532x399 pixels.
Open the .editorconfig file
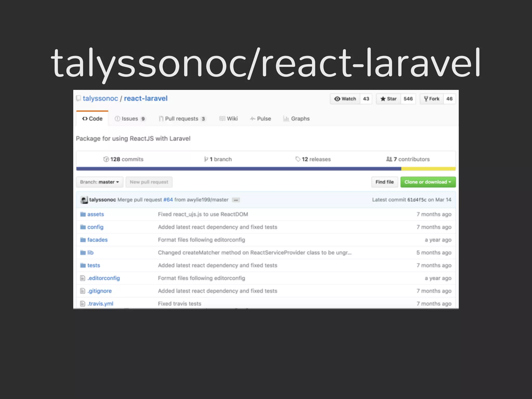[104, 278]
